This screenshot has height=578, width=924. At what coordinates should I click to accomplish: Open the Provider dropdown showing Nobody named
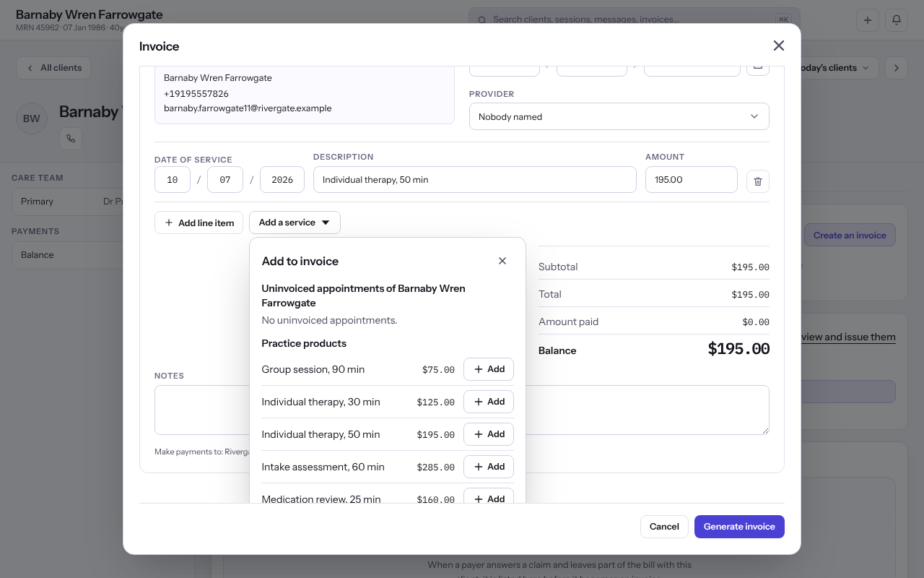coord(619,116)
